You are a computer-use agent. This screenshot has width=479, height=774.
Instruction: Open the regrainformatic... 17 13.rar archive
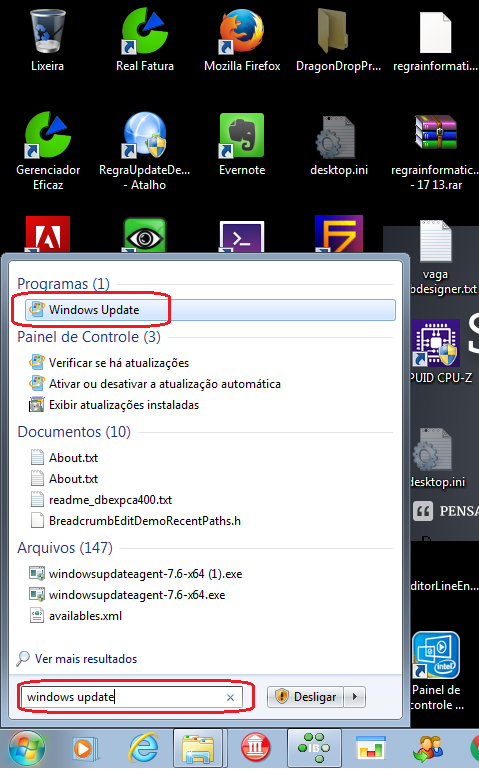click(x=435, y=151)
